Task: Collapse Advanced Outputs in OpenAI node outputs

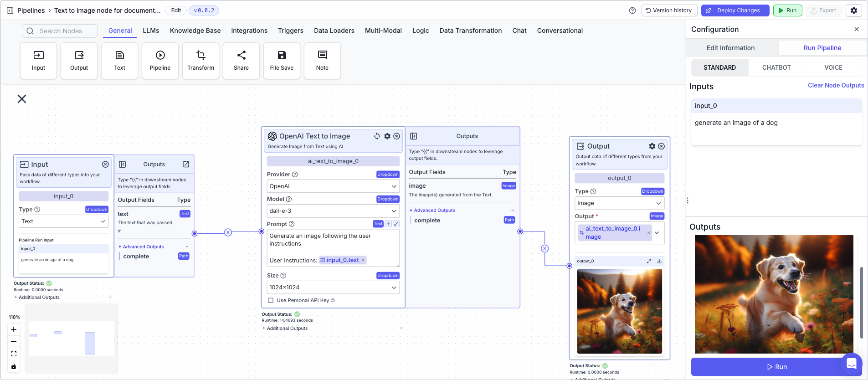Action: (x=513, y=211)
